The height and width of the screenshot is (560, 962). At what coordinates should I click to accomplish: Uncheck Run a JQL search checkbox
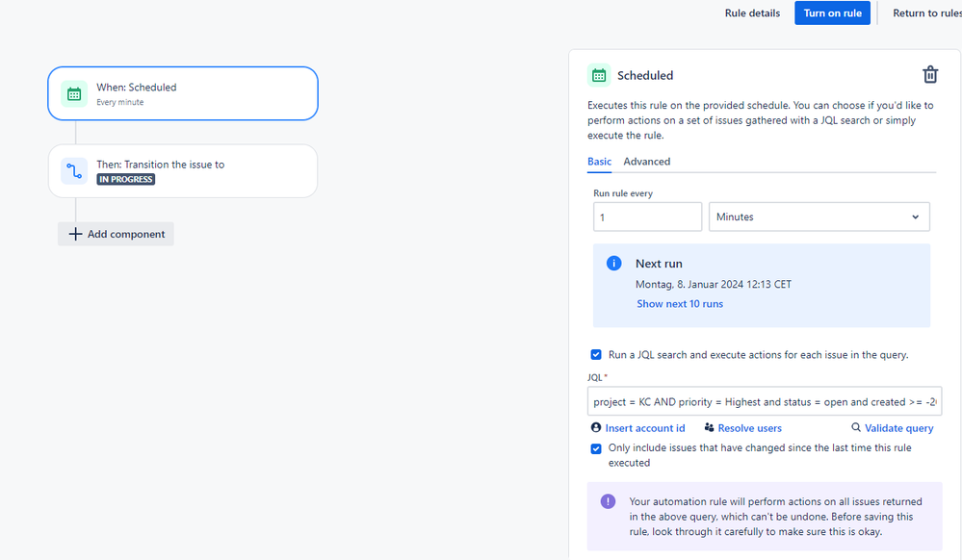click(596, 354)
